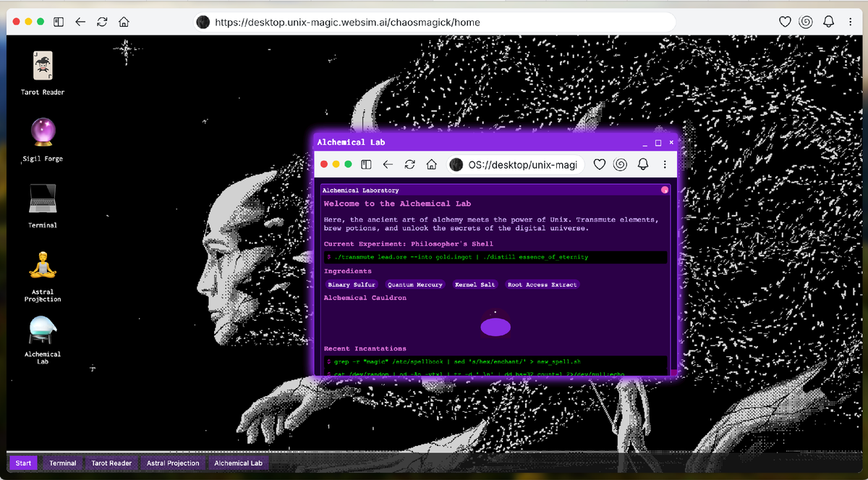868x480 pixels.
Task: Click the outer browser URL address field
Action: tap(434, 22)
